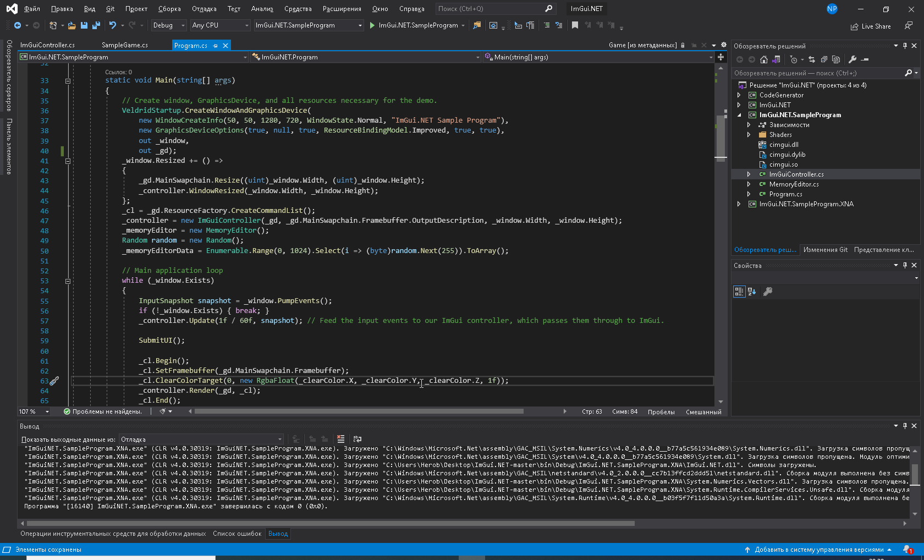Viewport: 924px width, 560px height.
Task: Collapse the Resized lambda outlining box at line 41
Action: (68, 161)
